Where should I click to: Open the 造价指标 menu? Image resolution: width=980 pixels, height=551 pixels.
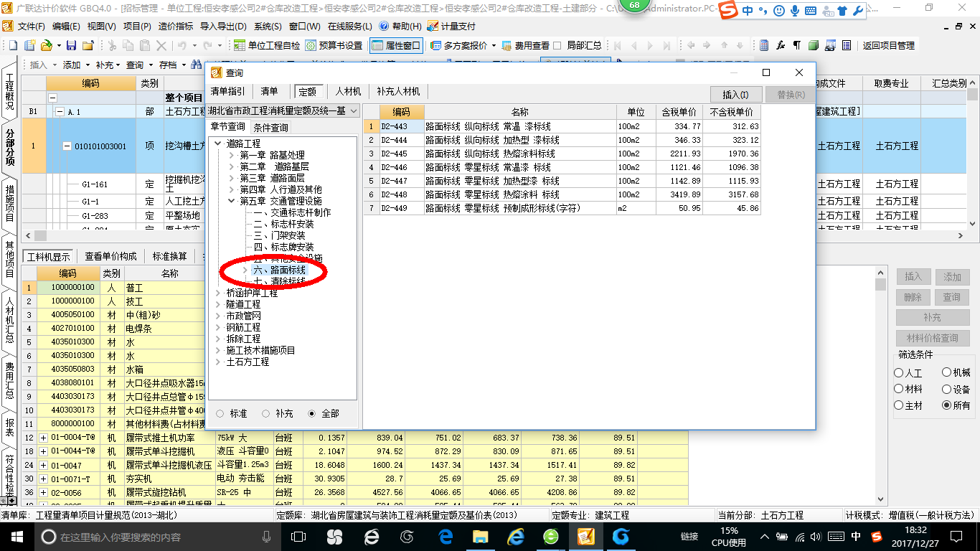[x=176, y=26]
